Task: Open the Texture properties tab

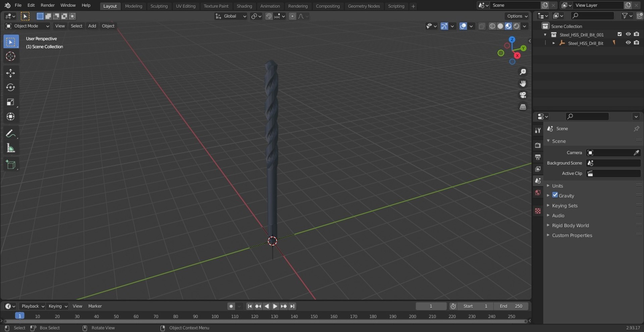Action: click(538, 211)
